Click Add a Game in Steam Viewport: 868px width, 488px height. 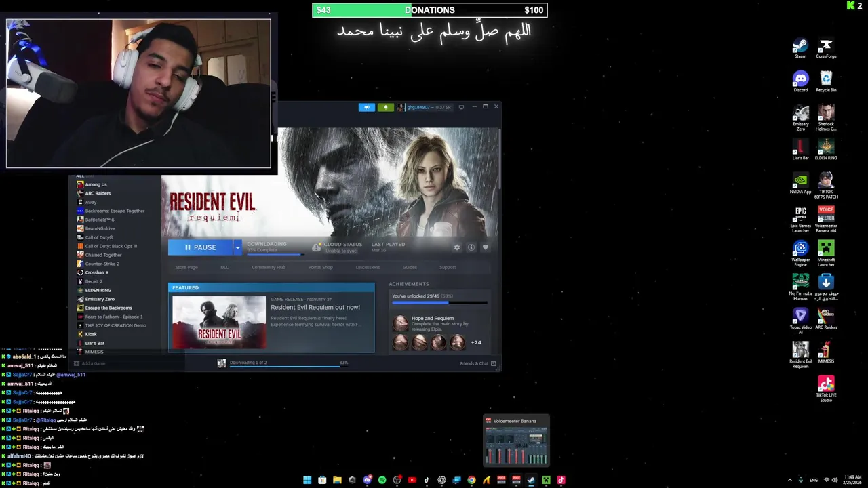(x=90, y=363)
